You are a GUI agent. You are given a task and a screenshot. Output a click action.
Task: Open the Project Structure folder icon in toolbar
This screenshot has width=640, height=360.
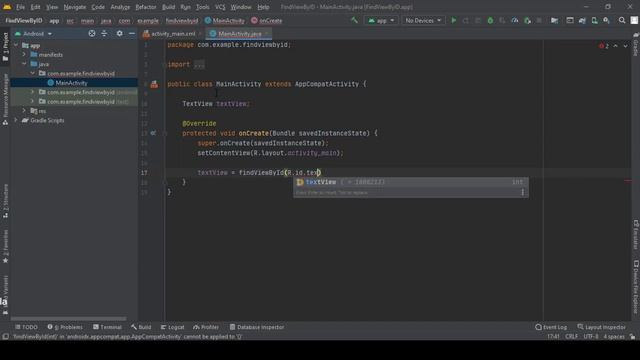(554, 20)
